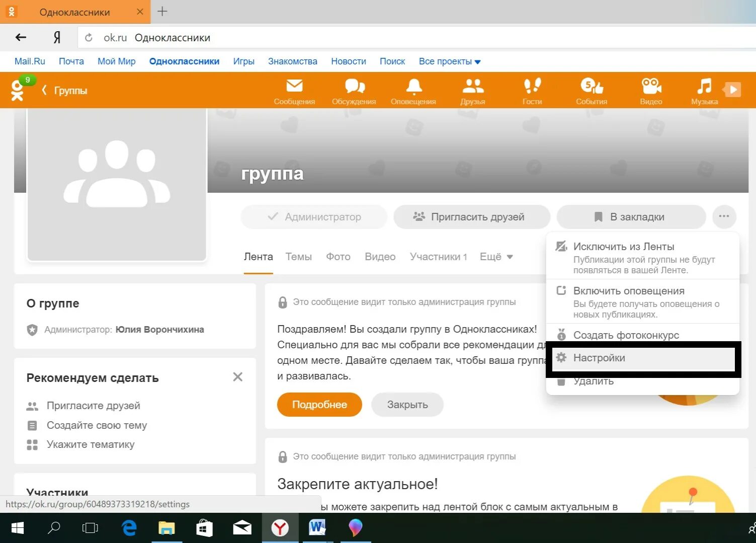
Task: Open the Оповещения bell icon
Action: (x=413, y=91)
